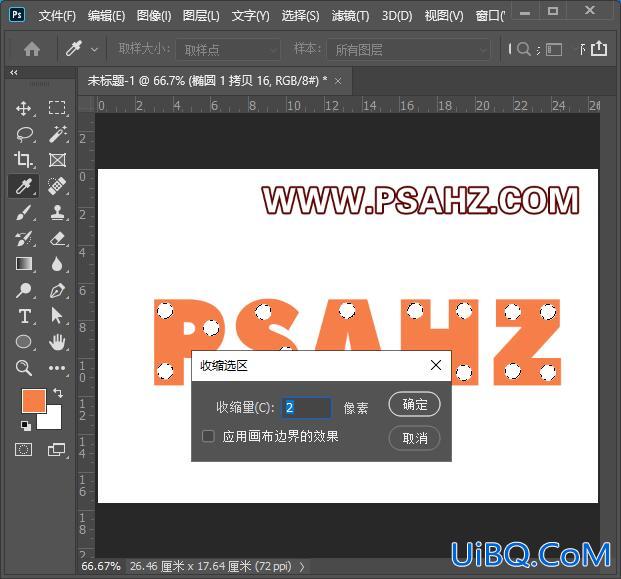Viewport: 621px width, 579px height.
Task: Select the Zoom tool in the toolbox
Action: [x=23, y=368]
